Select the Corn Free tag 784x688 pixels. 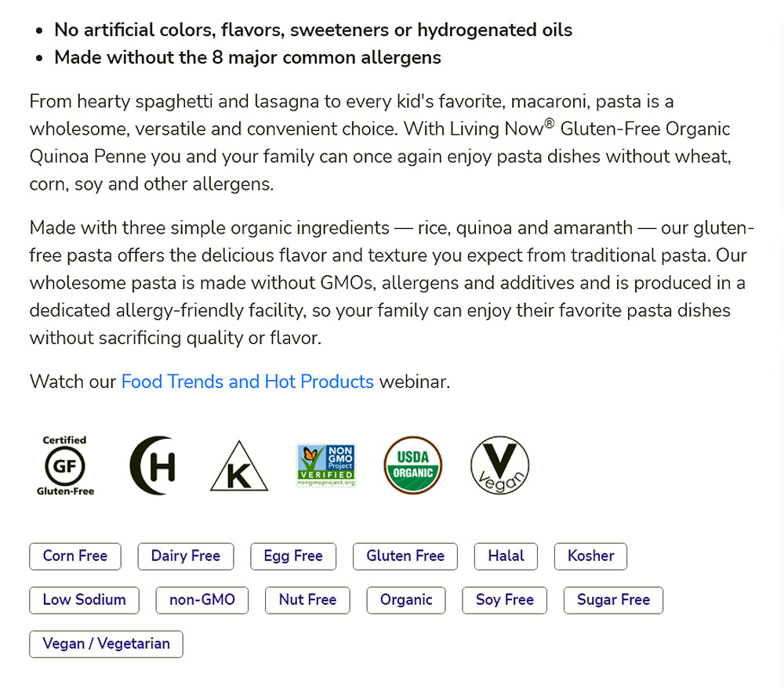[x=75, y=556]
